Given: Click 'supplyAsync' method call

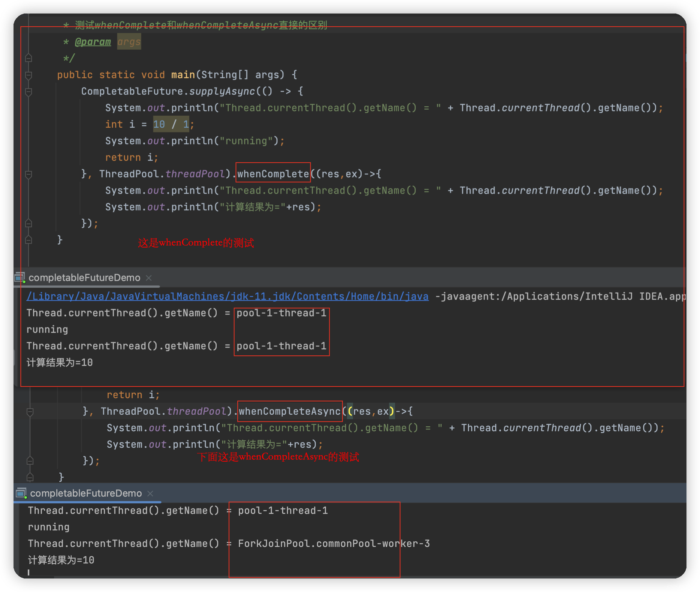Looking at the screenshot, I should point(222,91).
